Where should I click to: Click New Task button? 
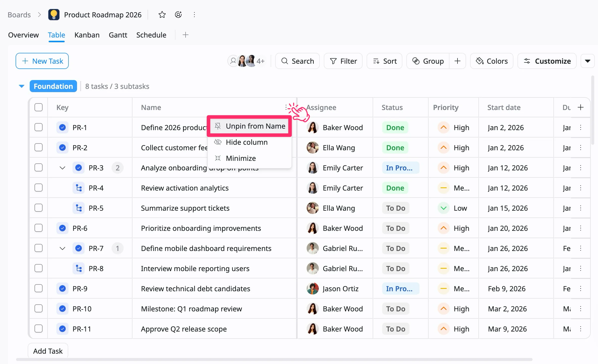point(42,61)
